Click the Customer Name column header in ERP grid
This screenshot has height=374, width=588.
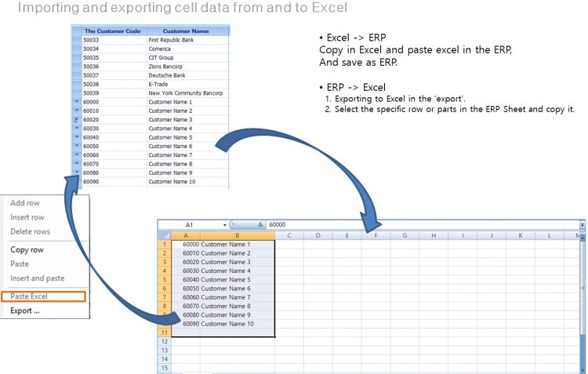point(188,31)
